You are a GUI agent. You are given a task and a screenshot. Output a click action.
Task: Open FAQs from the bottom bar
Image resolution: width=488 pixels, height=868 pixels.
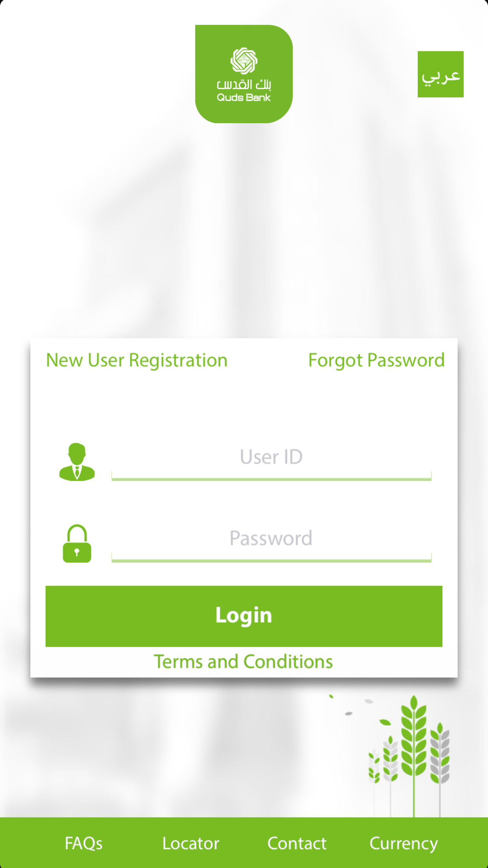(x=83, y=842)
